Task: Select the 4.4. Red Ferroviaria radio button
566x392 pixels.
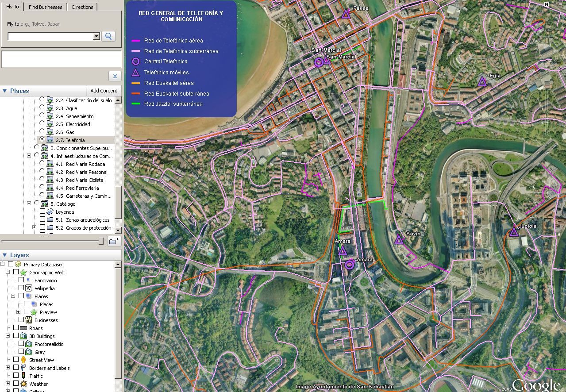Action: tap(42, 187)
